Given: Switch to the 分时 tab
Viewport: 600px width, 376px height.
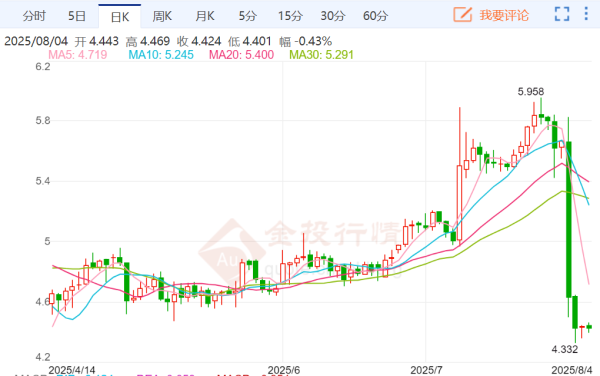Looking at the screenshot, I should coord(34,16).
